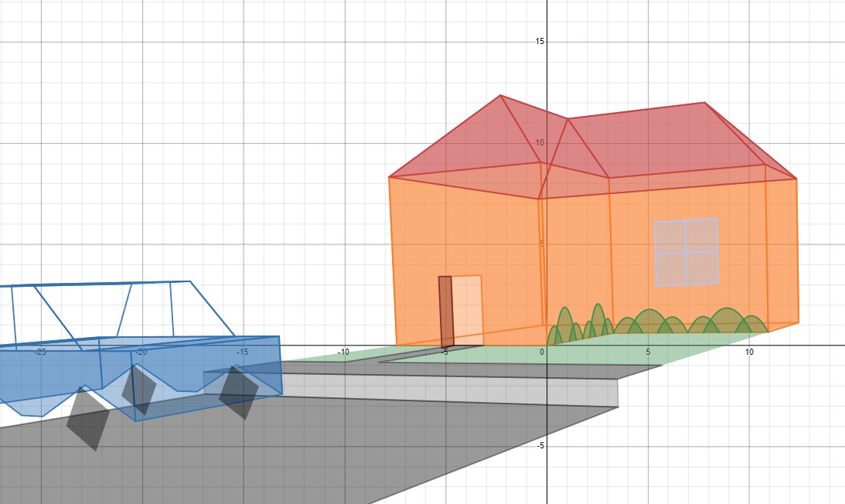Click the dark brown door of the house
Image resolution: width=845 pixels, height=504 pixels.
[445, 311]
